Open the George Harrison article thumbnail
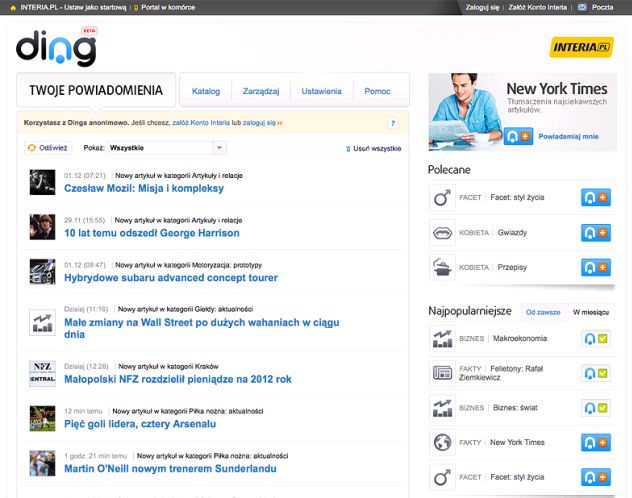Viewport: 632px width, 498px height. pos(42,227)
